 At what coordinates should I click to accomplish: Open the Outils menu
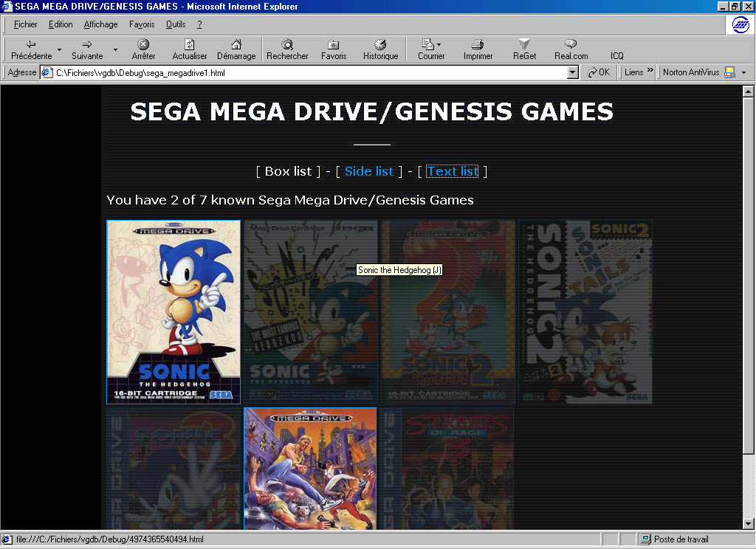point(176,24)
